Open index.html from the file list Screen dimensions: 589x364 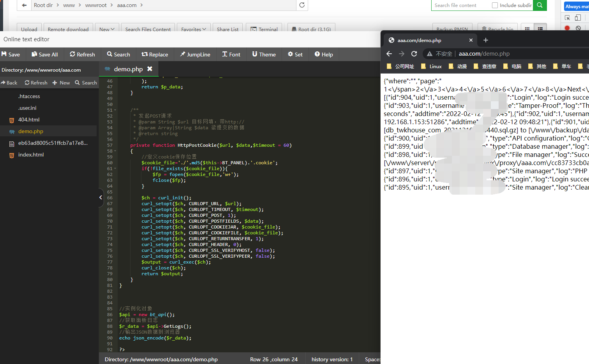31,155
